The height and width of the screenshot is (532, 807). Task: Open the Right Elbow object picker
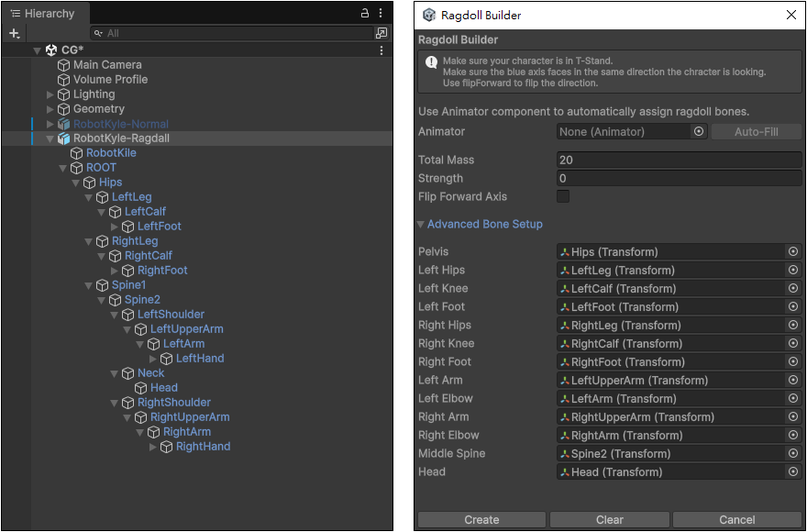[x=793, y=435]
